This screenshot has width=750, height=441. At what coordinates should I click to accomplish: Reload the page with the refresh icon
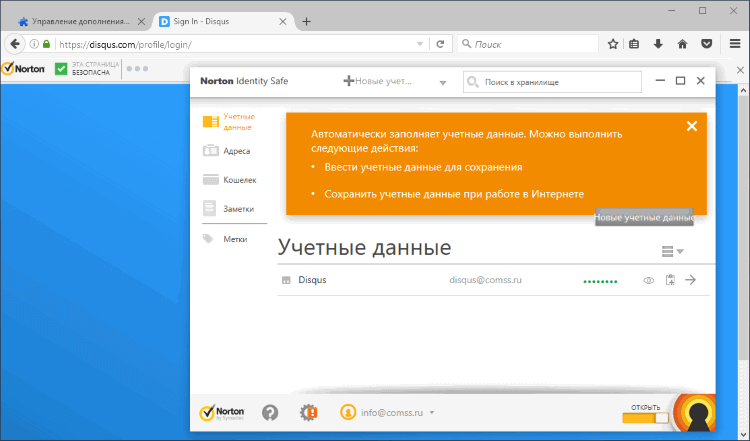tap(441, 44)
